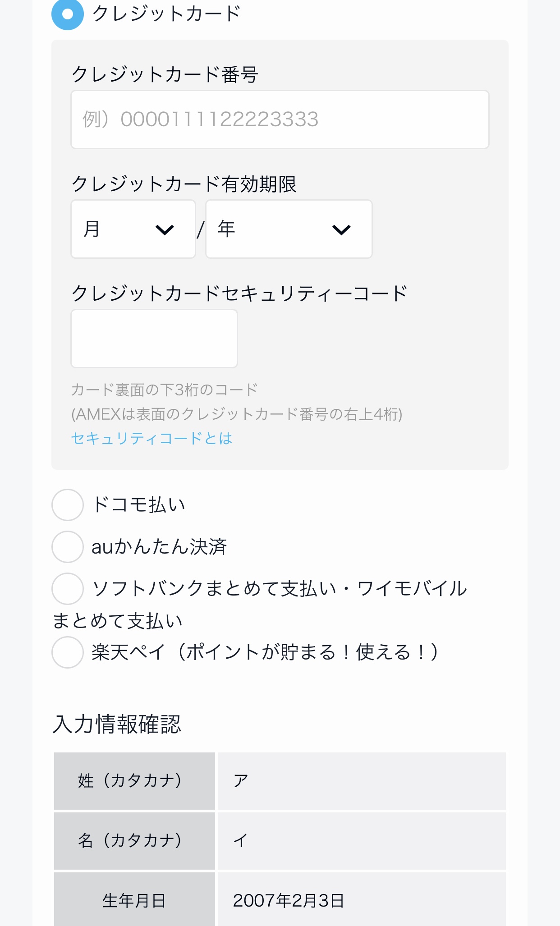The height and width of the screenshot is (926, 560).
Task: Click the 入力情報確認 heading
Action: (117, 724)
